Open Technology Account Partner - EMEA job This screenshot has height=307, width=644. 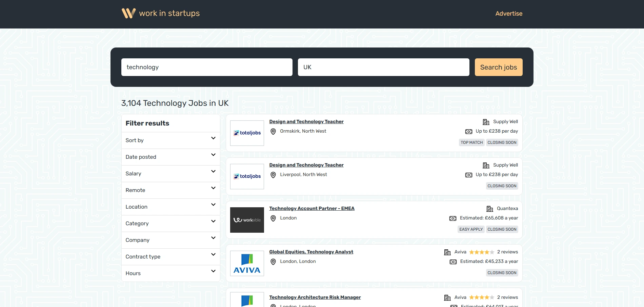click(x=312, y=208)
